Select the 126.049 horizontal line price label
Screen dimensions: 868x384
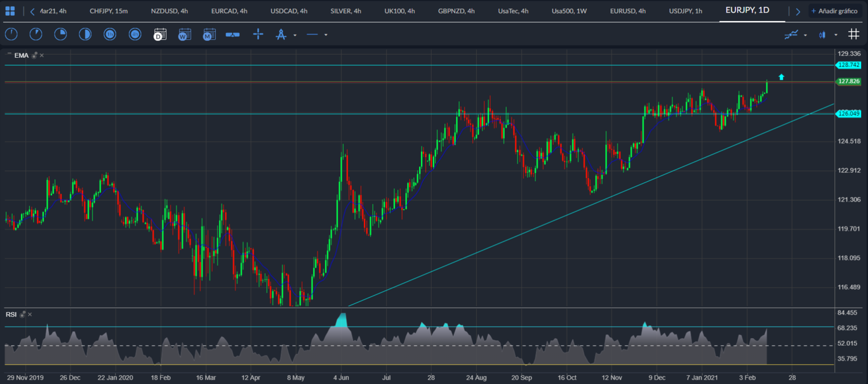tap(848, 114)
